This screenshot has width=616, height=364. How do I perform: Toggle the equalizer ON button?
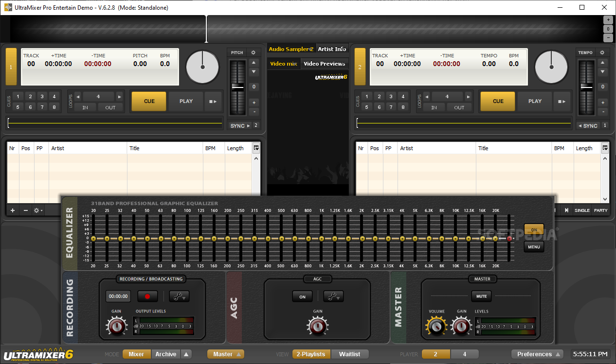click(534, 230)
